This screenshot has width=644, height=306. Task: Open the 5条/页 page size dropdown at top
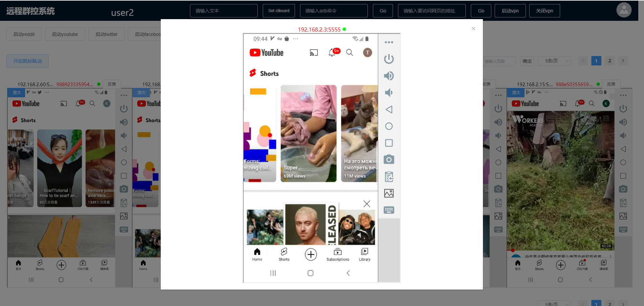point(554,61)
